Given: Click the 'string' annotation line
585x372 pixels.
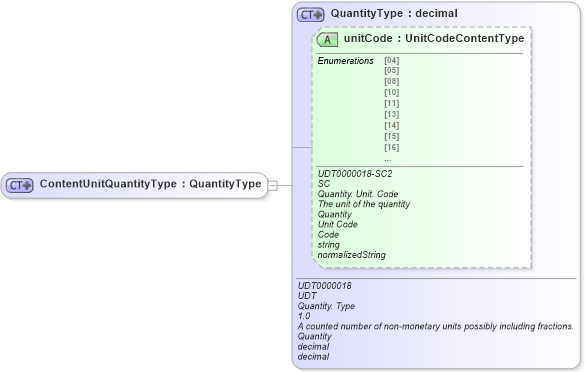Looking at the screenshot, I should point(329,245).
